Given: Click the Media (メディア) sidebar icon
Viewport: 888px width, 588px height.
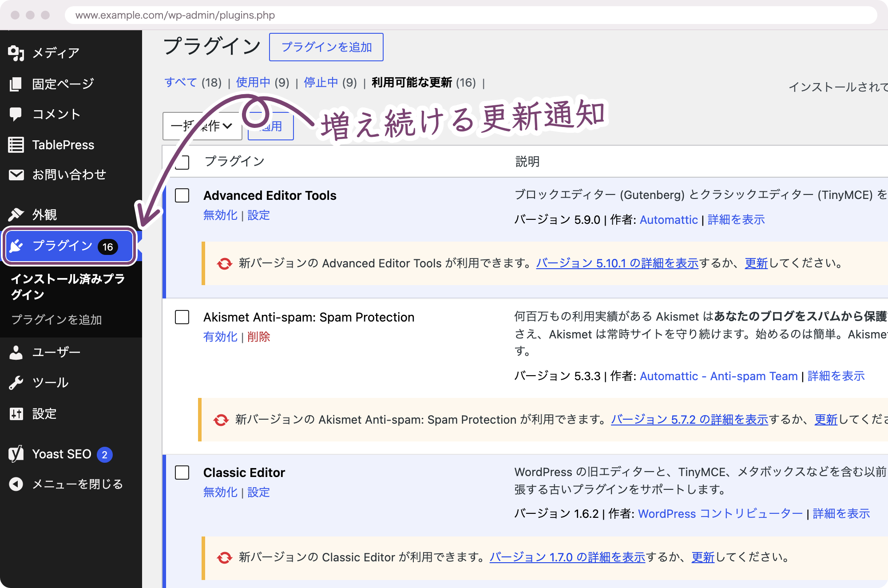Looking at the screenshot, I should point(16,53).
